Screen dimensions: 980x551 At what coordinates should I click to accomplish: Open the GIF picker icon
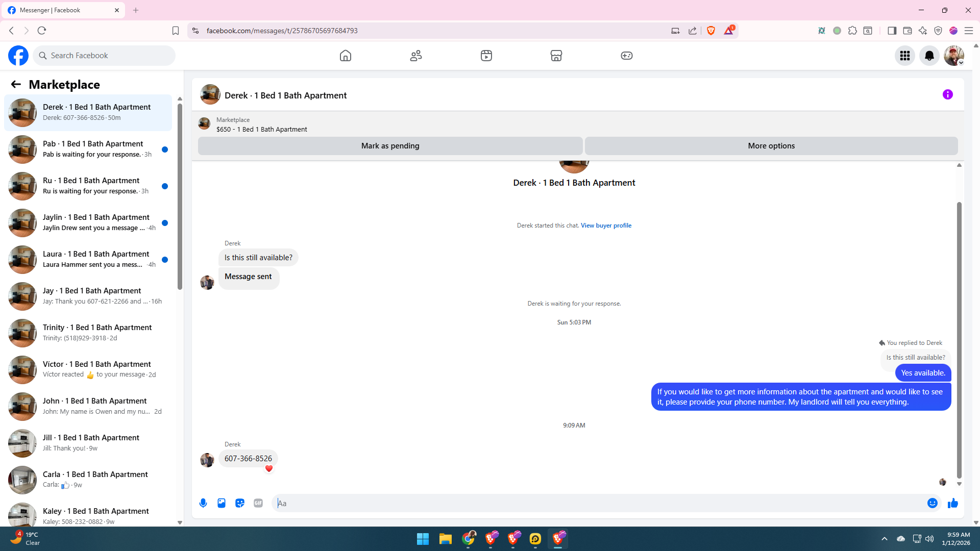tap(258, 503)
